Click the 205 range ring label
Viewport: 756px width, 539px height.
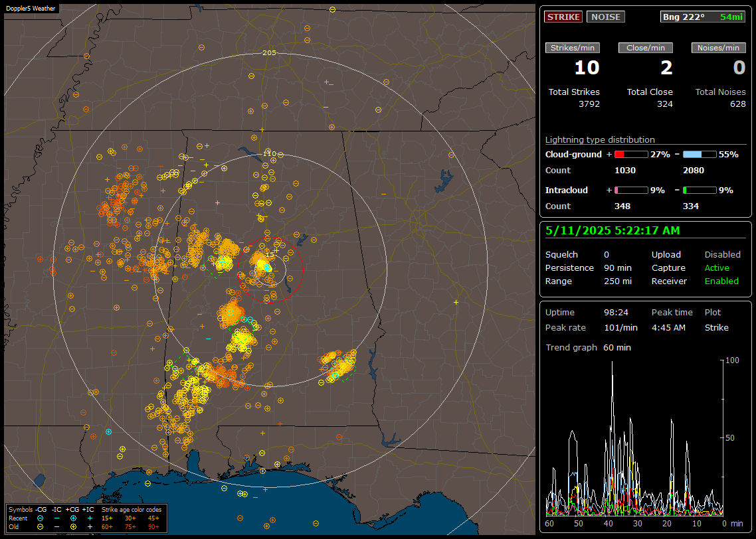pyautogui.click(x=269, y=53)
